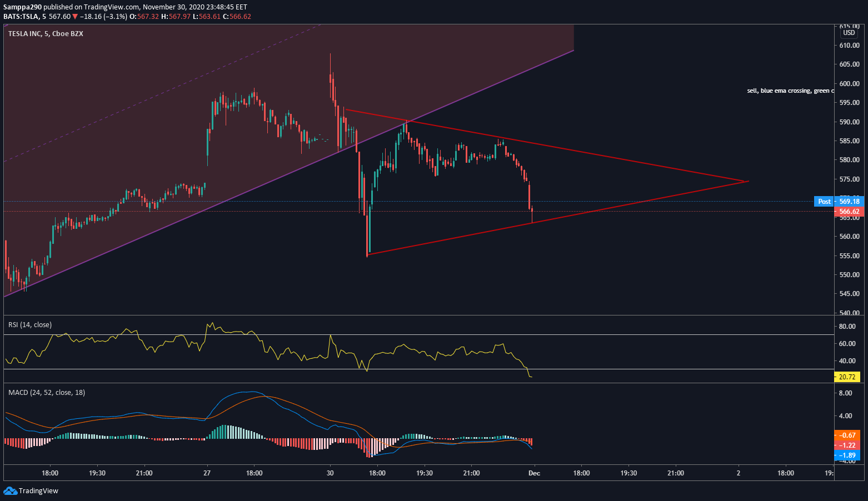Click the blue -1.89 MACD value tag
The height and width of the screenshot is (501, 868).
point(847,455)
